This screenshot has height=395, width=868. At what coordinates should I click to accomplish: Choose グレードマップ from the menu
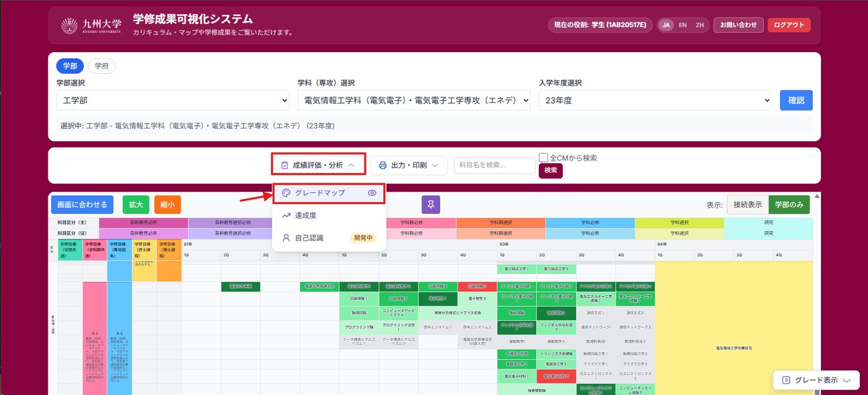(329, 193)
